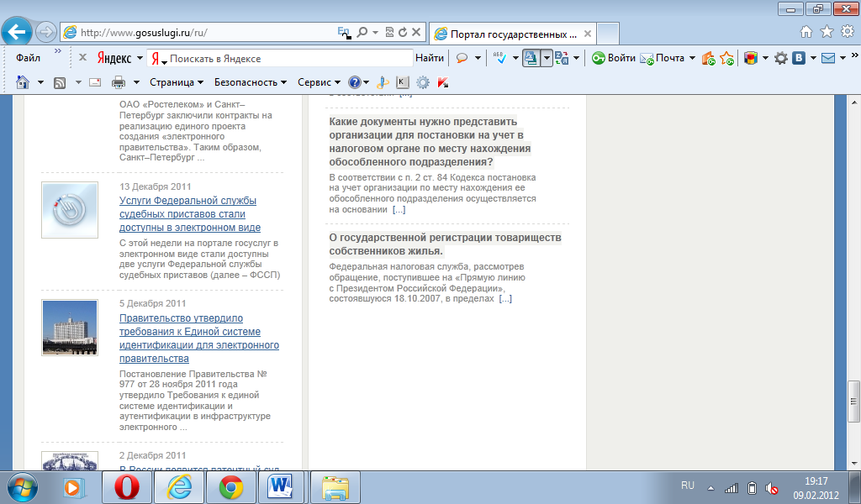Click the RSS feeds icon
The image size is (861, 504).
tap(60, 82)
